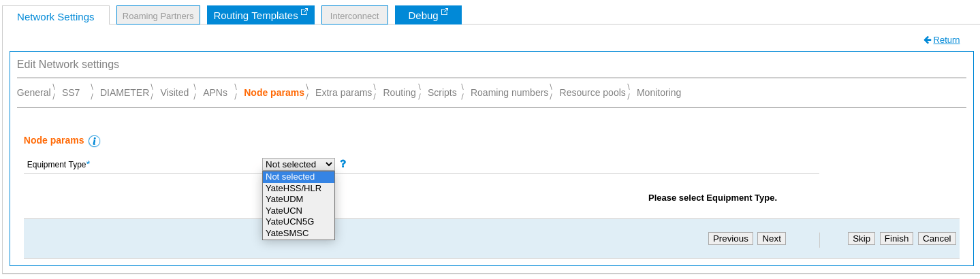Click the Previous button
The height and width of the screenshot is (279, 980).
[x=731, y=238]
